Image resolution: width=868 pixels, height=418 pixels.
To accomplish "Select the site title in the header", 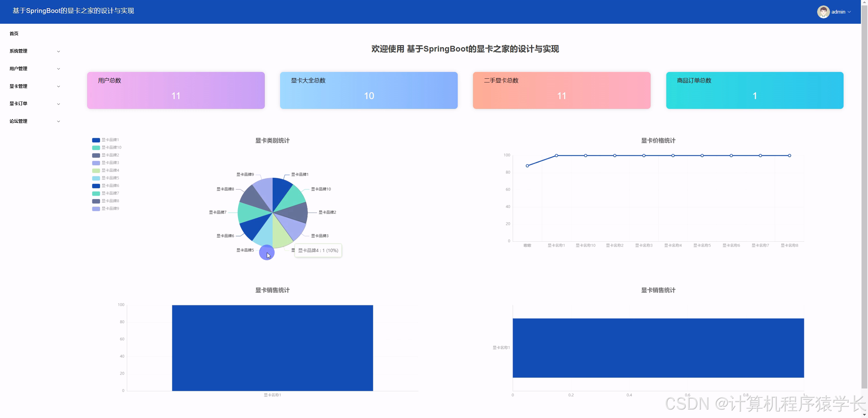I will tap(72, 11).
